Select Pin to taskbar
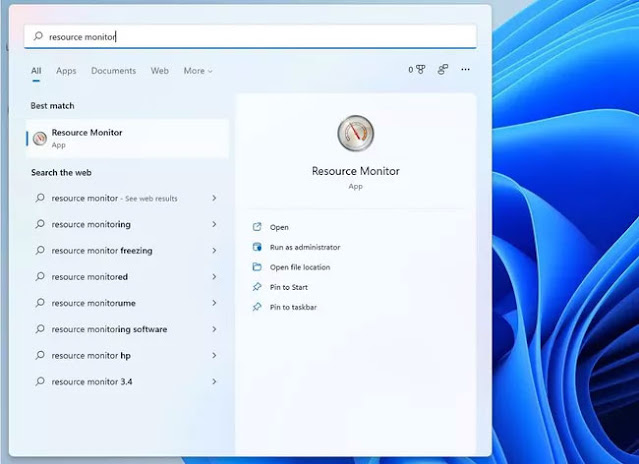The width and height of the screenshot is (639, 464). coord(293,307)
